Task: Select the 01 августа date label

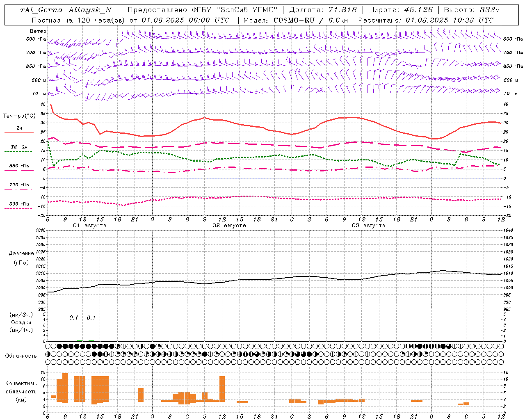Action: (90, 226)
